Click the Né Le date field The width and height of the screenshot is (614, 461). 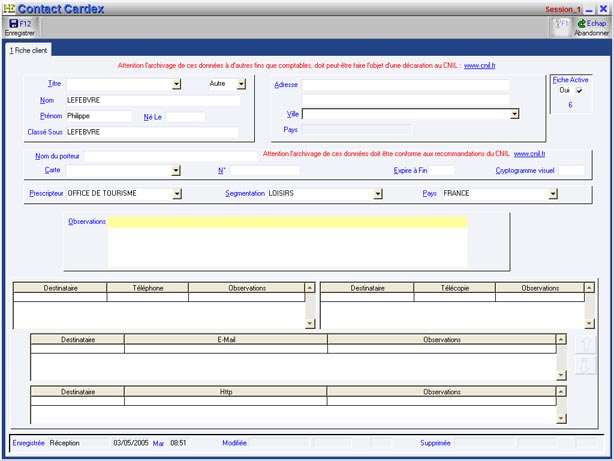coord(185,117)
